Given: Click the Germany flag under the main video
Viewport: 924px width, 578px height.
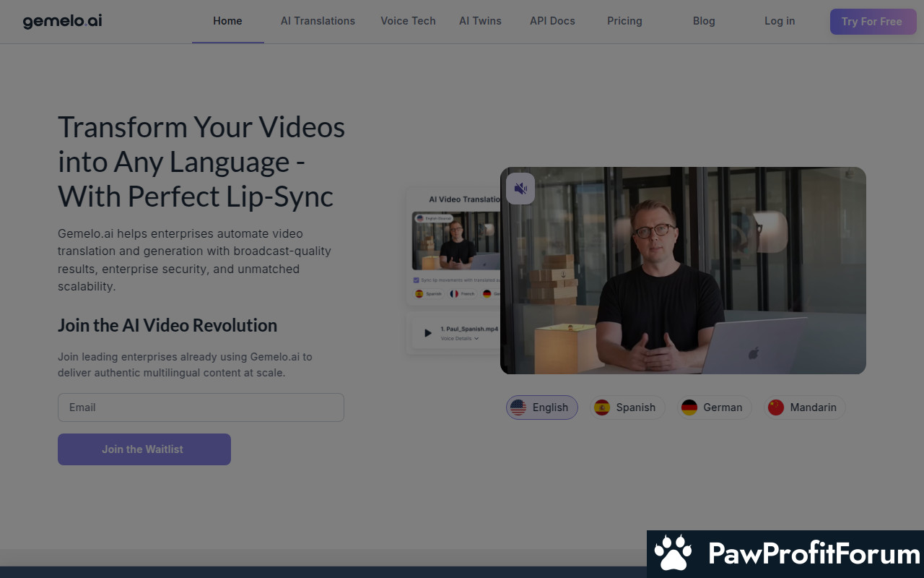Looking at the screenshot, I should 689,407.
